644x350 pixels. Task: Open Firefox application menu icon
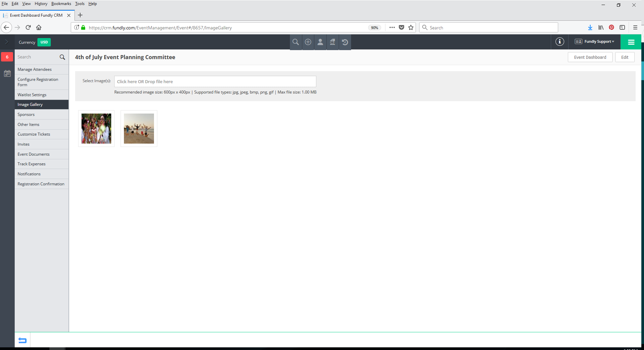point(635,27)
